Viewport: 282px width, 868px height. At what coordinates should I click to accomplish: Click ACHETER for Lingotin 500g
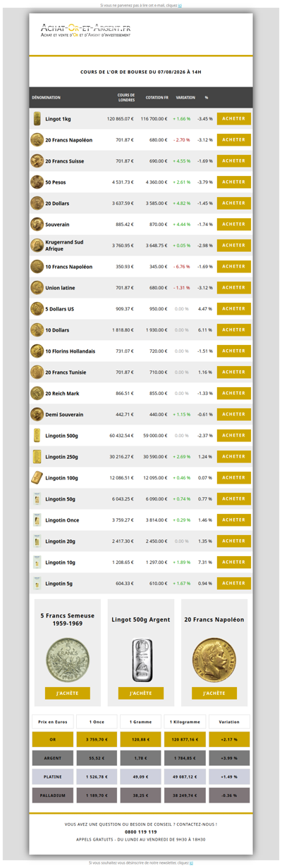pyautogui.click(x=234, y=436)
